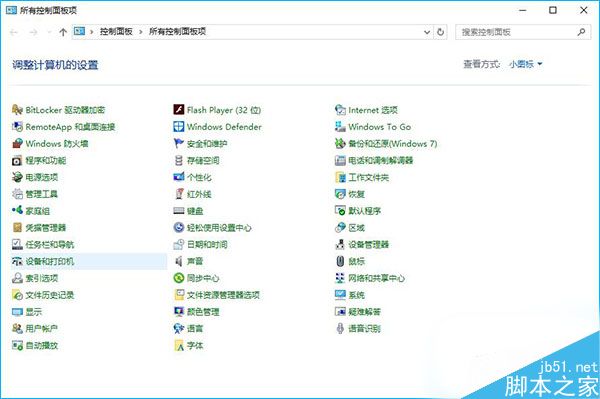Image resolution: width=600 pixels, height=399 pixels.
Task: Click the Windows Defender shield icon
Action: (179, 127)
